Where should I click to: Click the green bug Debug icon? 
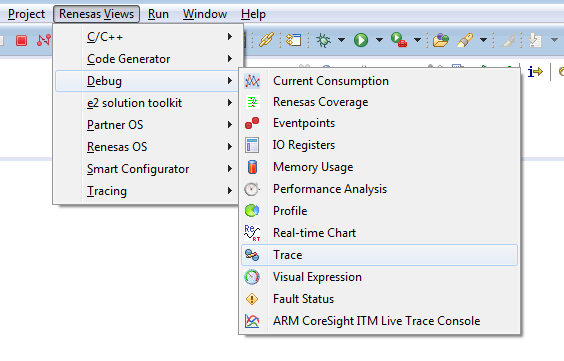click(323, 40)
